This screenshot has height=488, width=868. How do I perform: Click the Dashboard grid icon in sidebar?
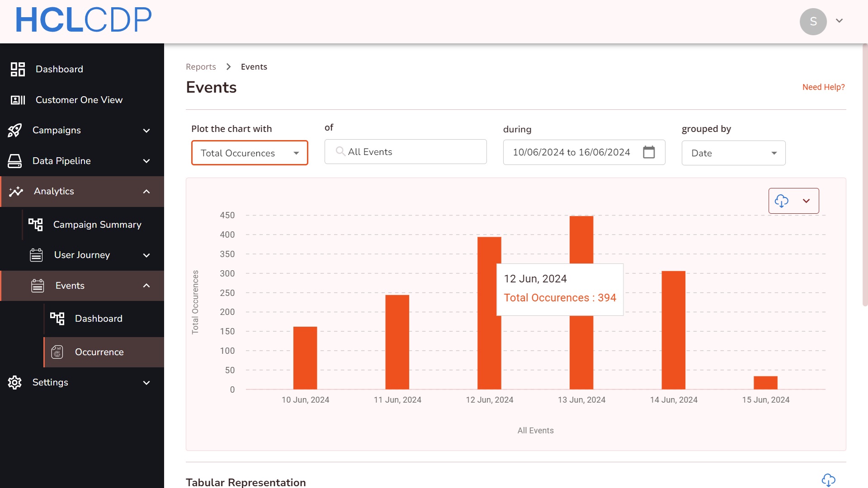click(18, 69)
